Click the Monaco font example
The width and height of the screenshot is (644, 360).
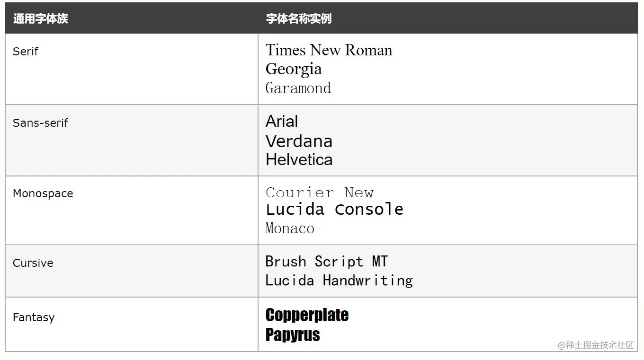pos(290,228)
